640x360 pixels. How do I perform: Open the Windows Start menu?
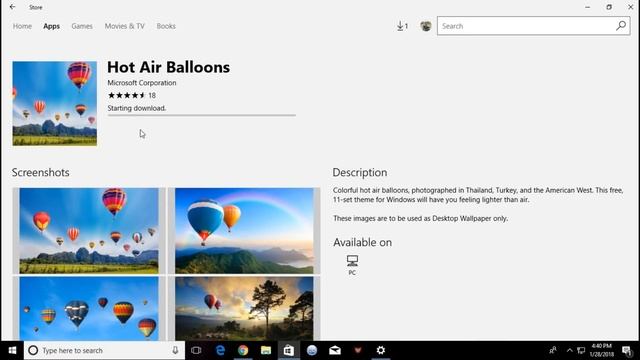12,350
